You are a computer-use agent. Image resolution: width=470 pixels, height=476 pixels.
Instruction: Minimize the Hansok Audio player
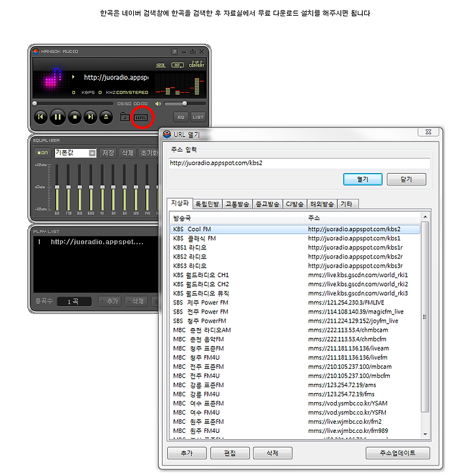[x=184, y=52]
